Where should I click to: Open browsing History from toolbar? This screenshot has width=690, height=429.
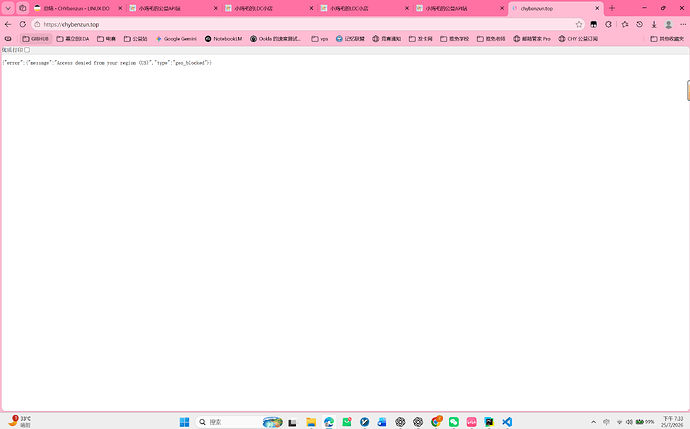tap(639, 25)
